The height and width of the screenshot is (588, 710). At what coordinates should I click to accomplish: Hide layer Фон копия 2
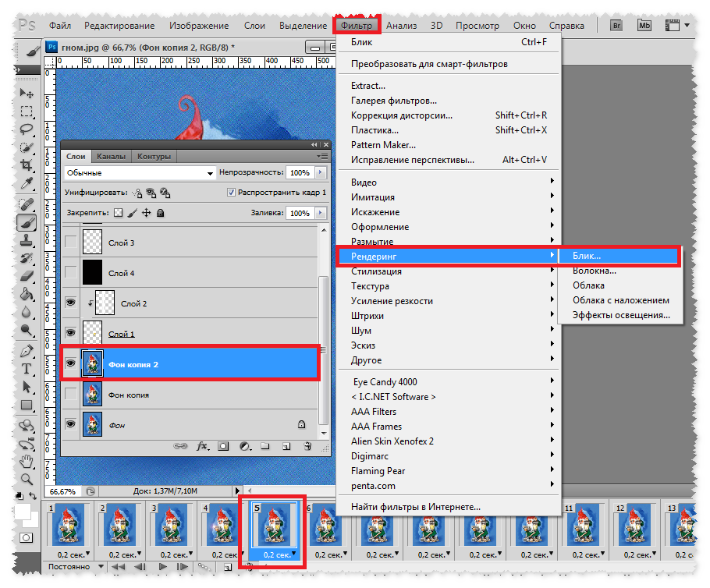point(71,363)
